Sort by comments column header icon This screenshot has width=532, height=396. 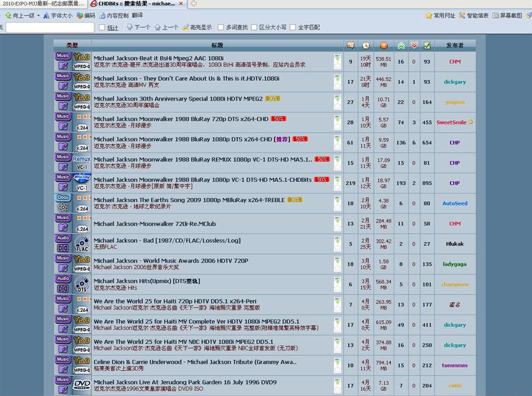pyautogui.click(x=350, y=45)
